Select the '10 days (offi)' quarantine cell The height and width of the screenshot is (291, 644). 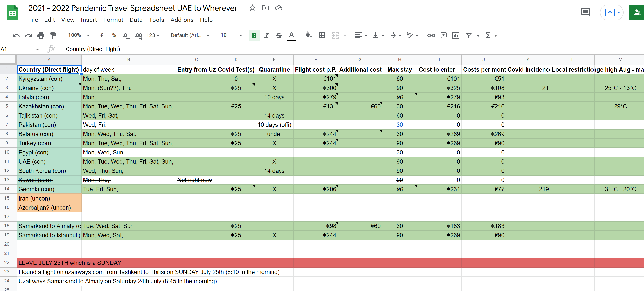274,125
